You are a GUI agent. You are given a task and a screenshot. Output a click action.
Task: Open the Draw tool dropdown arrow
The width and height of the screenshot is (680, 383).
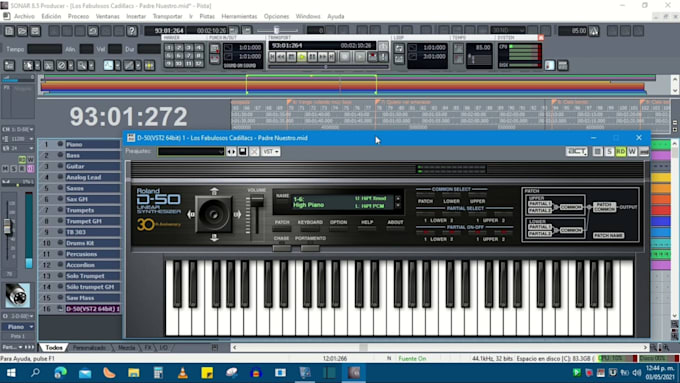pyautogui.click(x=118, y=65)
